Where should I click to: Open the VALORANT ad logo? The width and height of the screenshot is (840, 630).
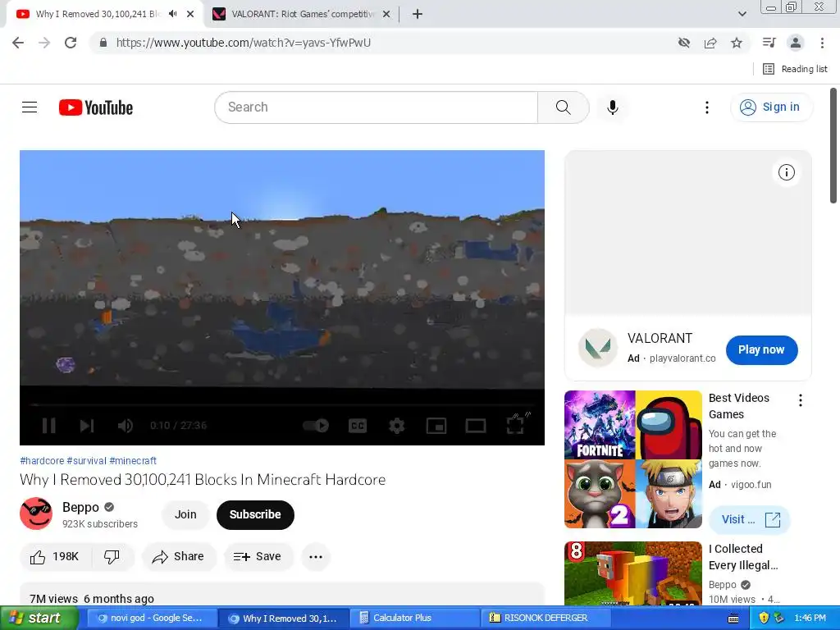[598, 348]
